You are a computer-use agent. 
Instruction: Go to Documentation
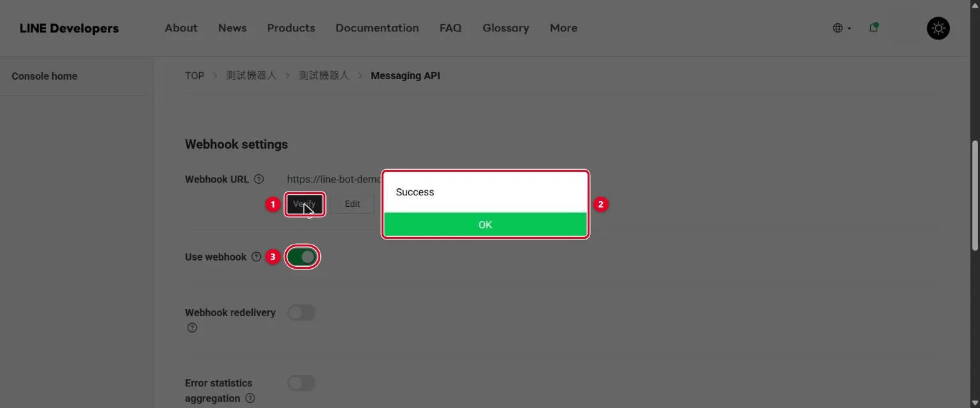(377, 28)
